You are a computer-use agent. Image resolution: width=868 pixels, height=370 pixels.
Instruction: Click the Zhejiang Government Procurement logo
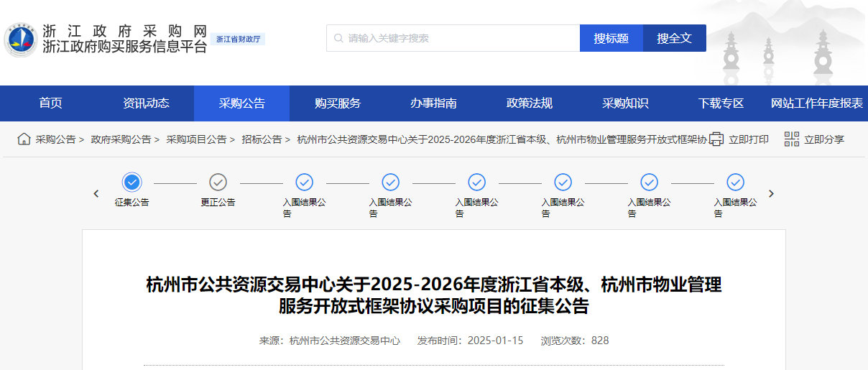(20, 40)
